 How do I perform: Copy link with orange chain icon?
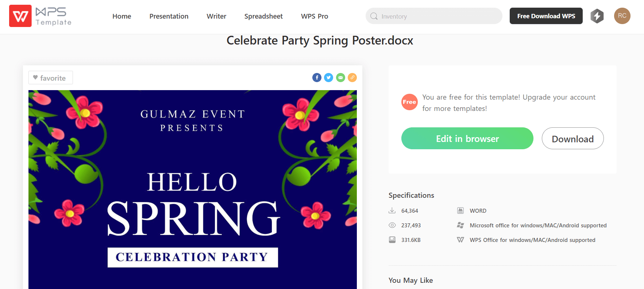coord(352,77)
